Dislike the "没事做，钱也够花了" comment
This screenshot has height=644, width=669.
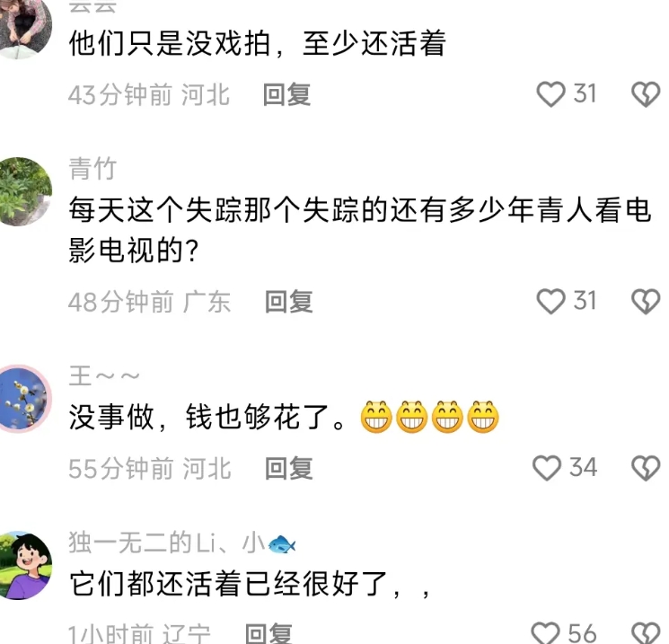pyautogui.click(x=646, y=468)
